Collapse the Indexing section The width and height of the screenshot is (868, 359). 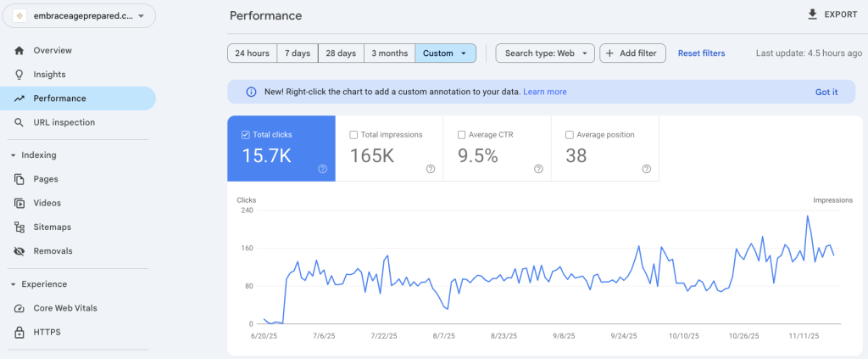click(13, 155)
